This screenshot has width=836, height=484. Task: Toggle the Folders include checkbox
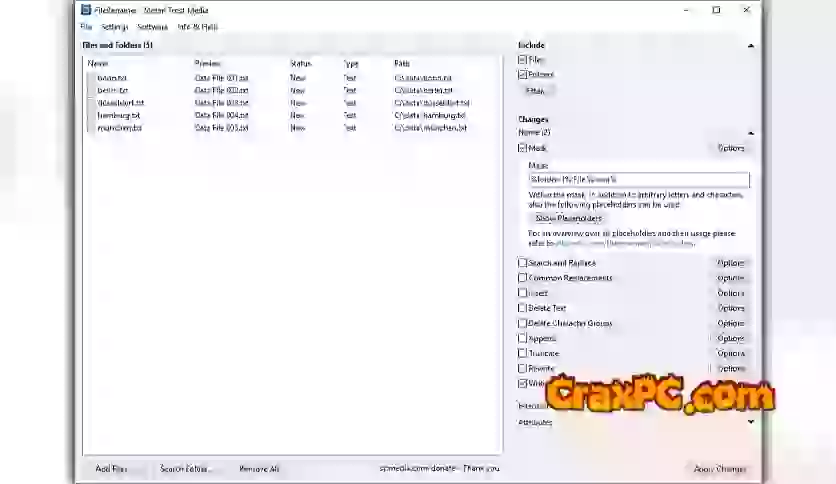[522, 75]
